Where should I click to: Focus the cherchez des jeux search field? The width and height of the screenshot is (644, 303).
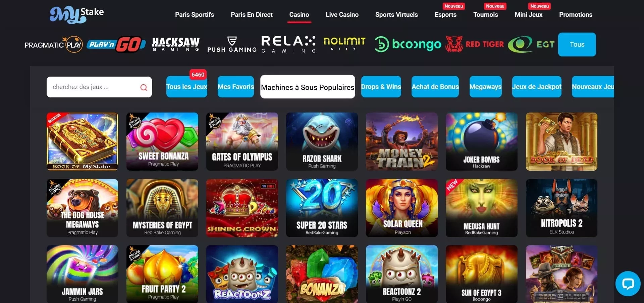point(99,87)
